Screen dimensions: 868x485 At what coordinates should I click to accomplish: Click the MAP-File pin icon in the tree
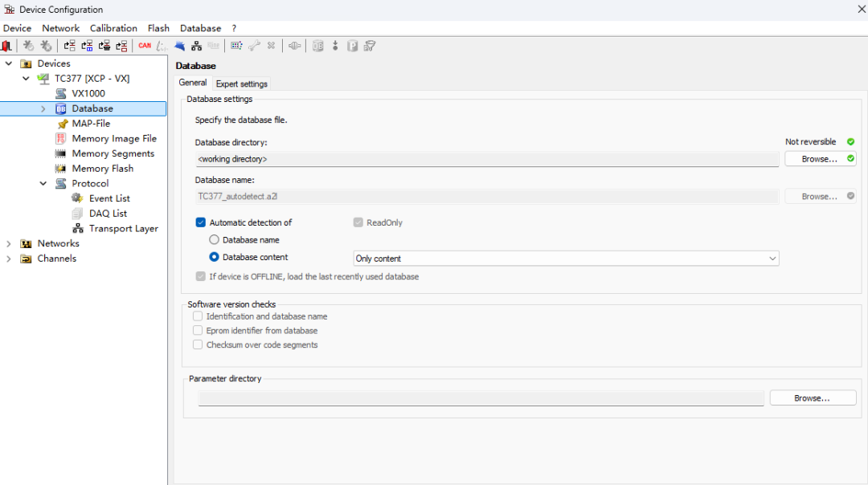click(63, 124)
